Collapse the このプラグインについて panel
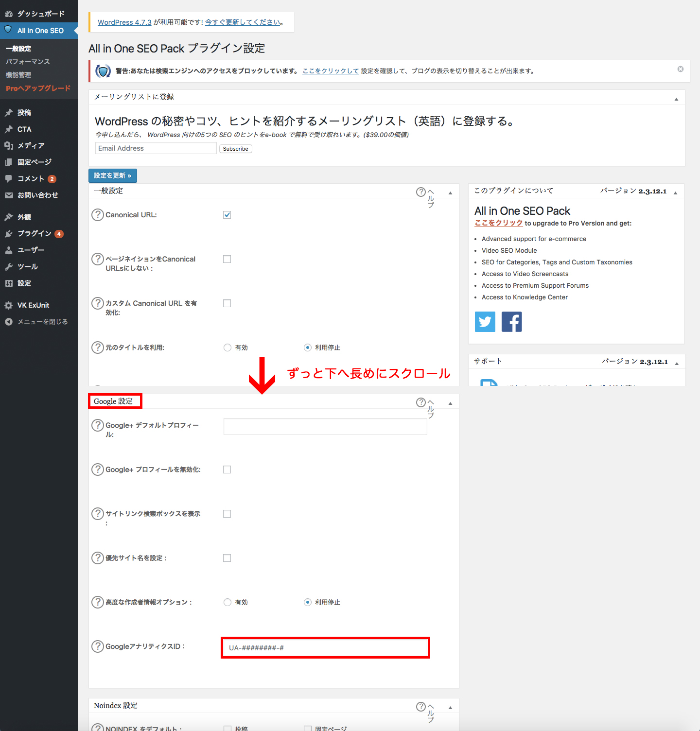Screen dimensions: 700x731 [676, 193]
